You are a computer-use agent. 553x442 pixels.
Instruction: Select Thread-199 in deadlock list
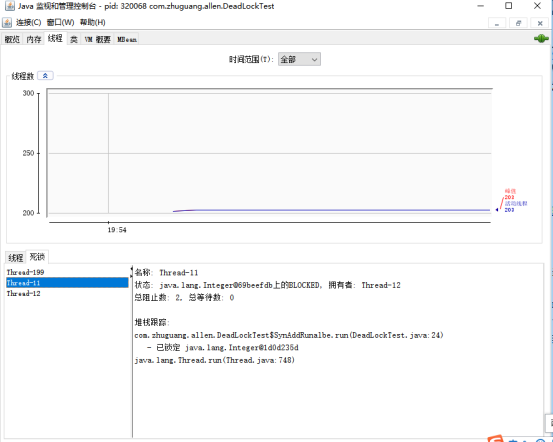pos(67,272)
